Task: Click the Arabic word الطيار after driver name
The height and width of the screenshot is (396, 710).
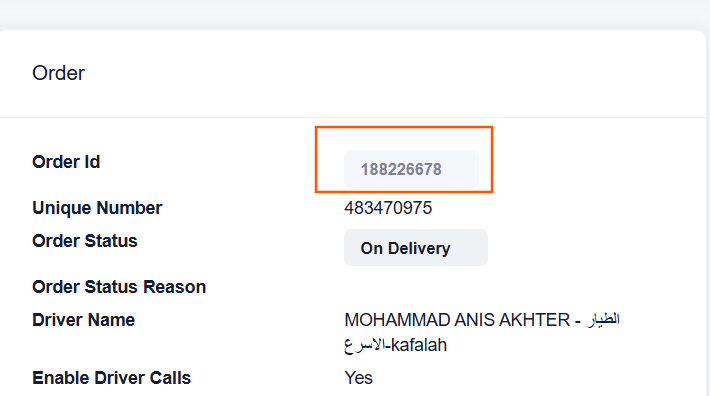Action: pyautogui.click(x=603, y=320)
